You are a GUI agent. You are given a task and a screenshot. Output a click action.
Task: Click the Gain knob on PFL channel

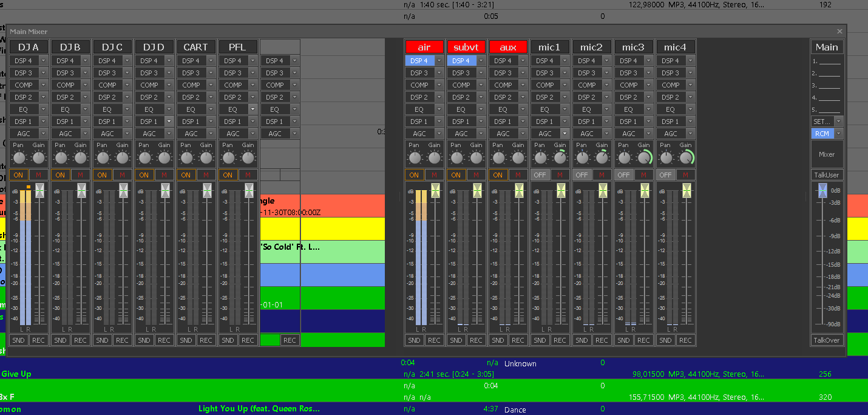248,158
